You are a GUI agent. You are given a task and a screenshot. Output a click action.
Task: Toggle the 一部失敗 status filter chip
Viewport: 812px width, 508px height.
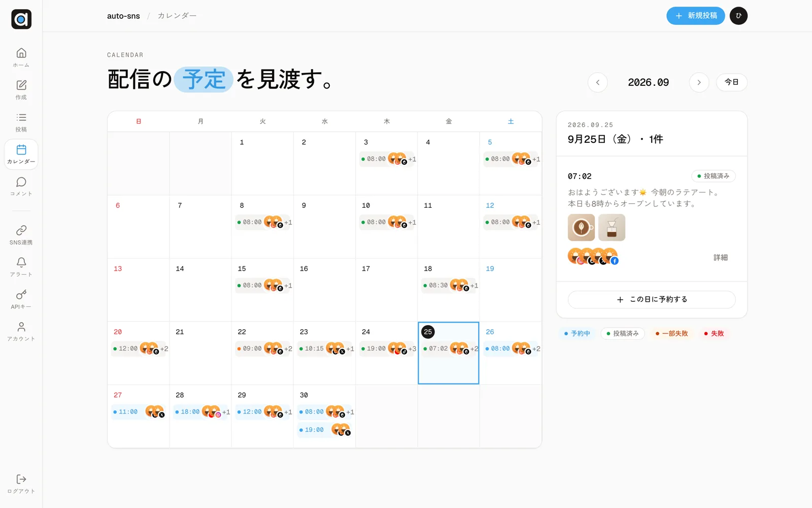(671, 334)
